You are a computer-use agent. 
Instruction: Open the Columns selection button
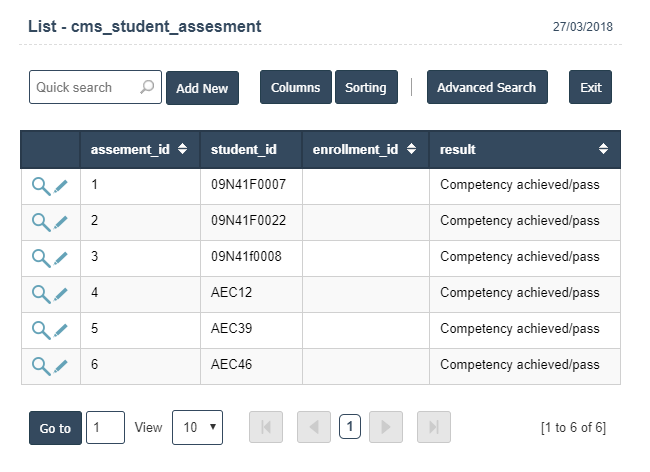(296, 87)
